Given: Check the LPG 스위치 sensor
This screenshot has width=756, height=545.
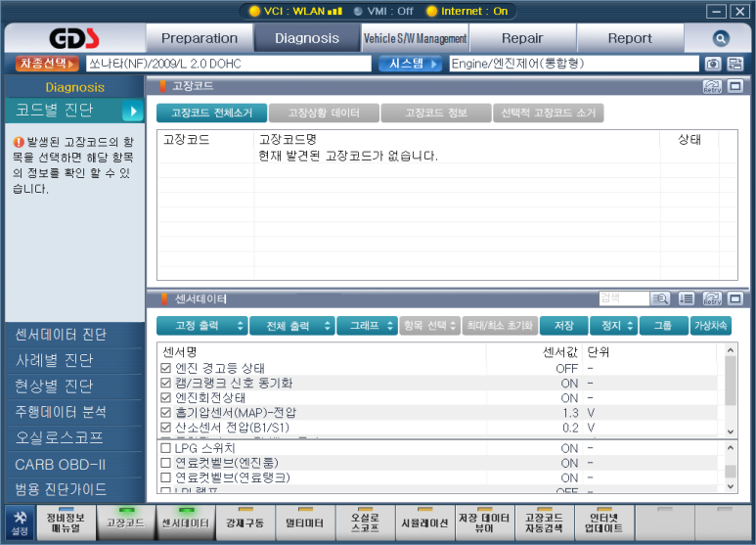Looking at the screenshot, I should click(x=166, y=448).
